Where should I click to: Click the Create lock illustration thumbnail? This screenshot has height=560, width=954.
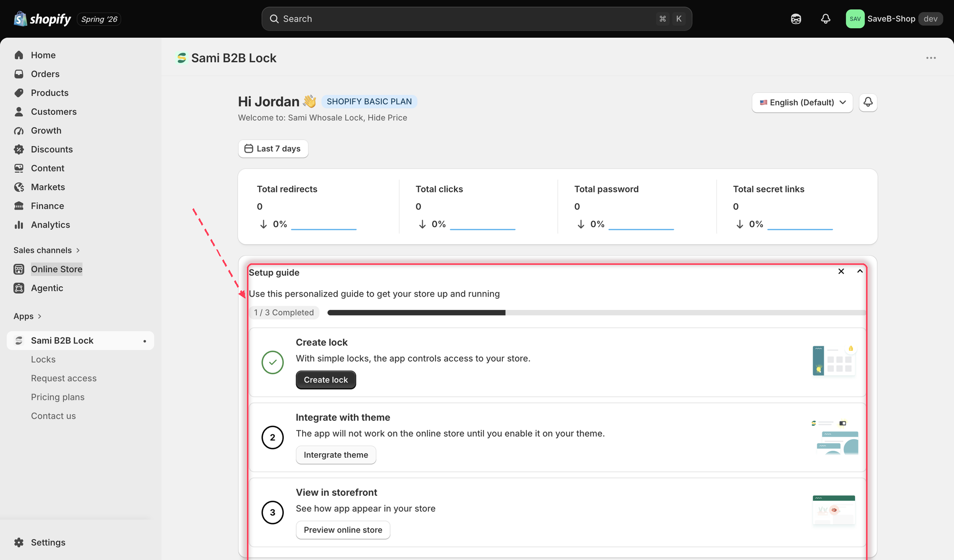click(834, 361)
